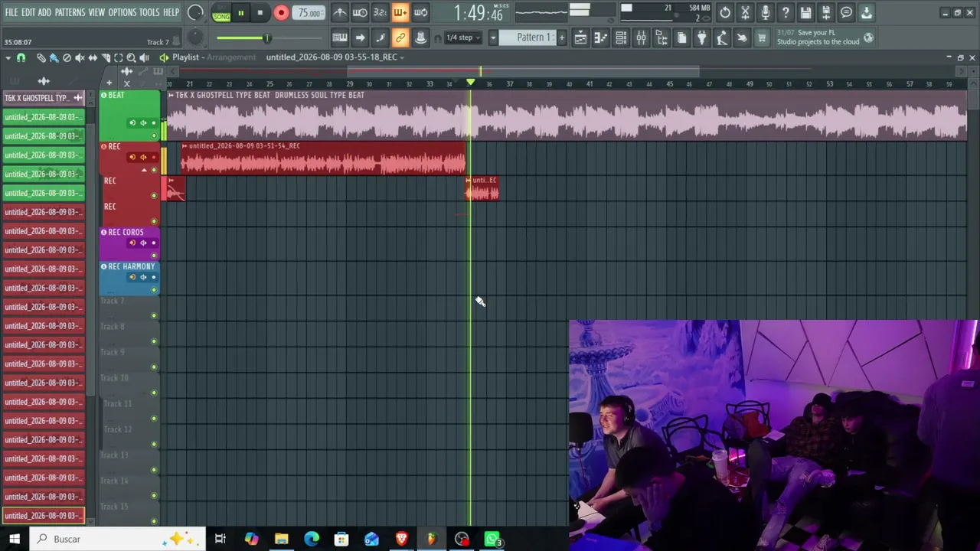
Task: Click the red record button
Action: (x=281, y=13)
